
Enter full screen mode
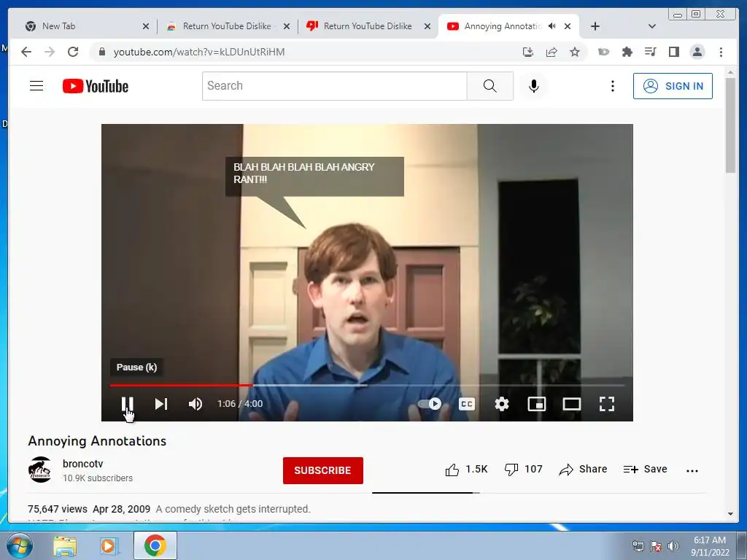606,404
